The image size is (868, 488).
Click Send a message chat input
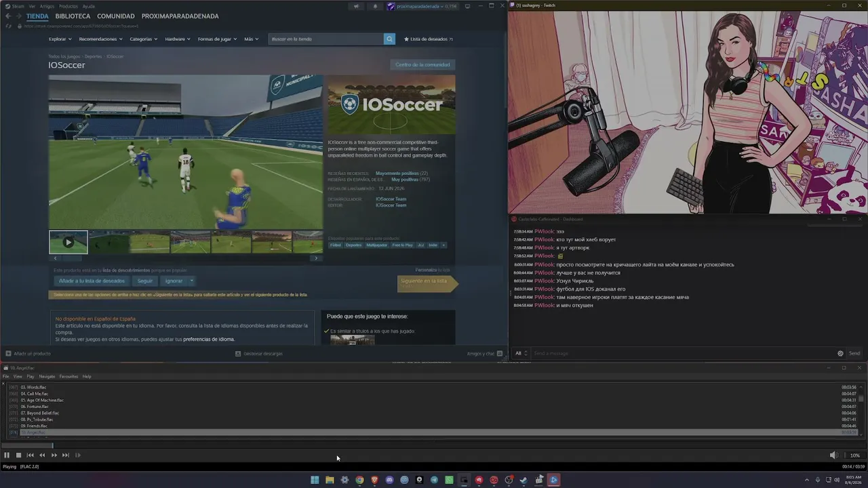point(683,353)
